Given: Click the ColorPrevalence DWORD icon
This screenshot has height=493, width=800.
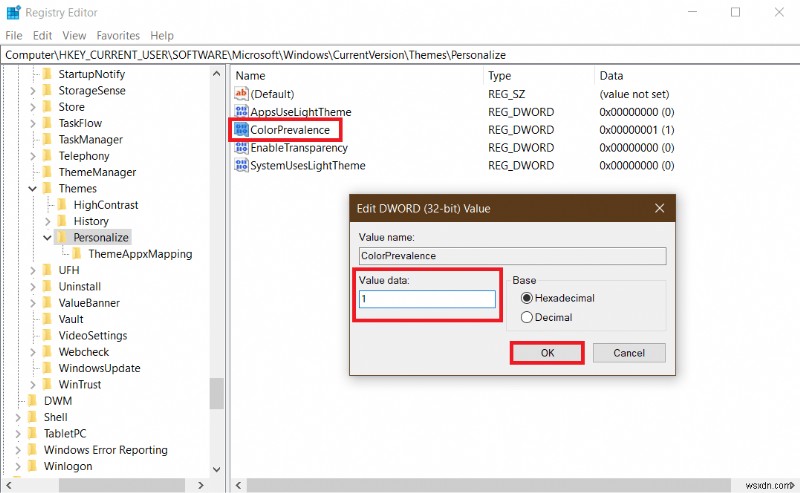Looking at the screenshot, I should (x=241, y=130).
